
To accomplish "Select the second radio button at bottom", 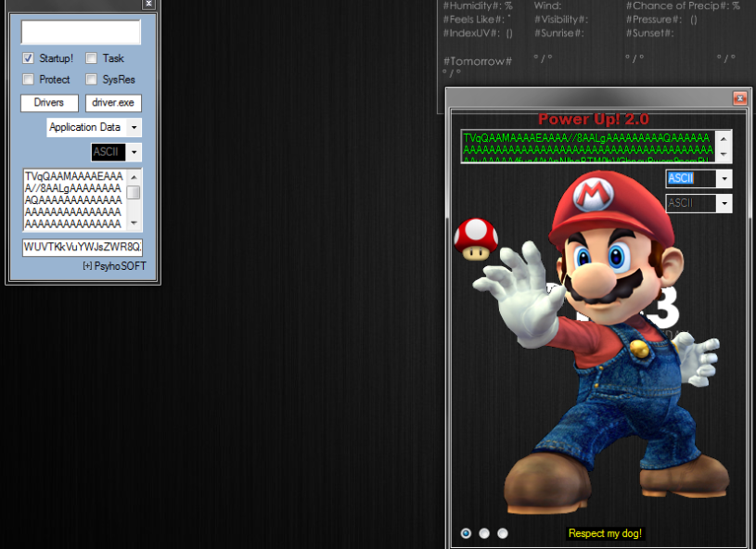I will point(484,533).
